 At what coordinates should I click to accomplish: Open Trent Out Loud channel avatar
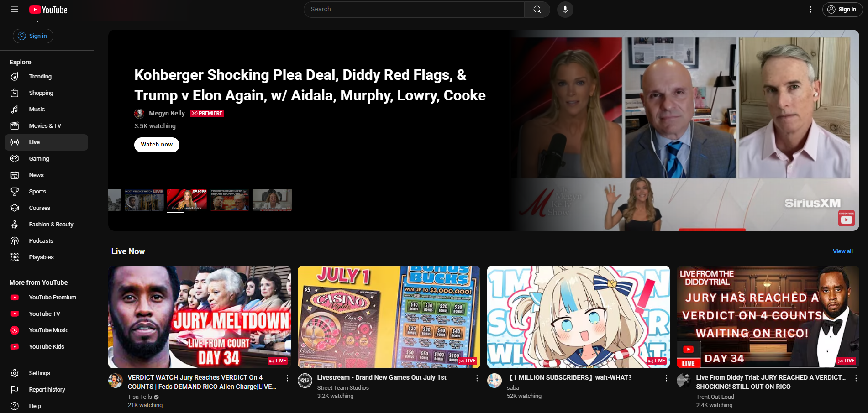684,381
